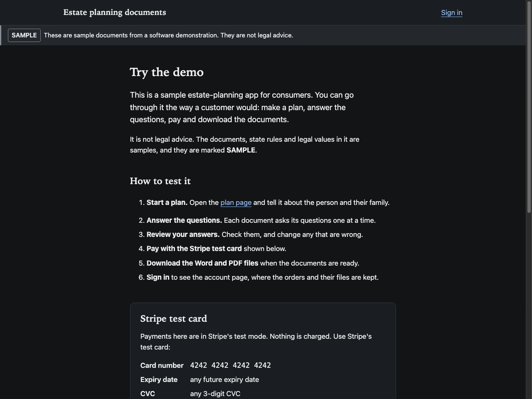Screen dimensions: 532x399
Task: Click the How to test it heading
Action: coord(160,181)
